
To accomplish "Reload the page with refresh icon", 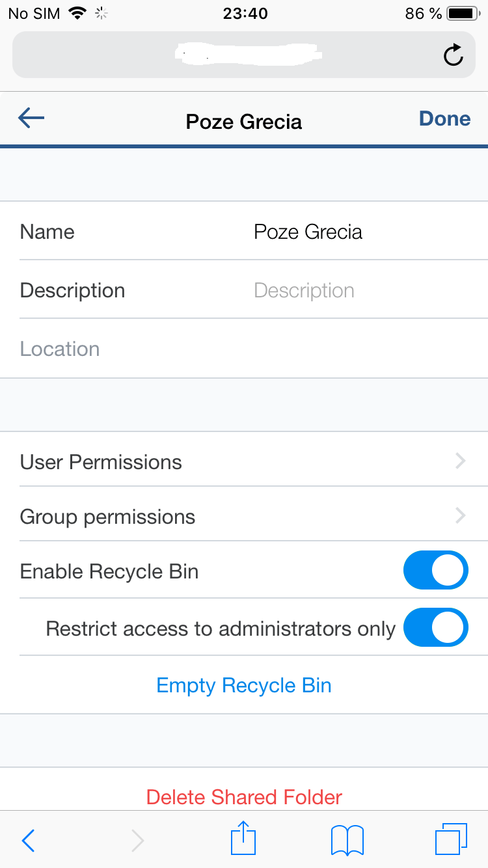I will coord(453,56).
